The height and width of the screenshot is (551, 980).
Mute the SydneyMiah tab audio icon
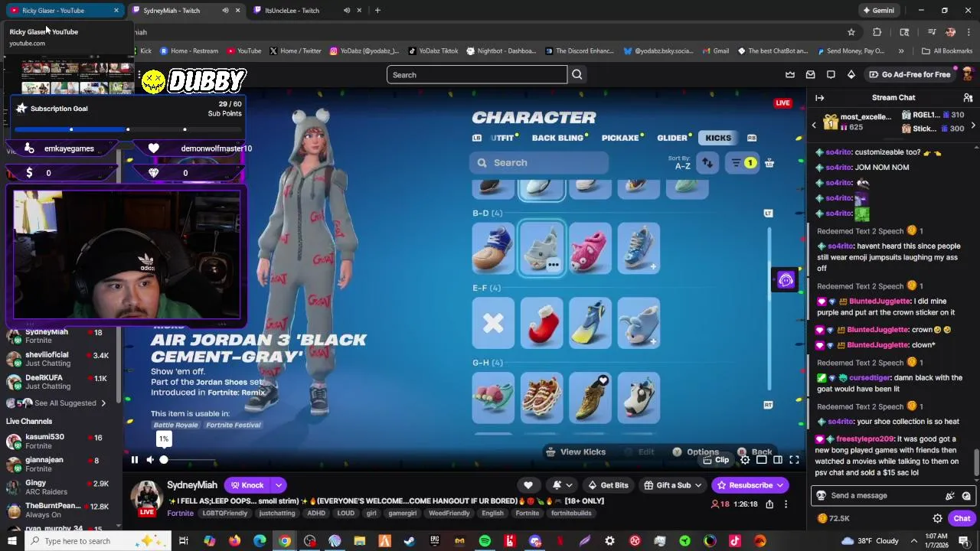point(225,11)
